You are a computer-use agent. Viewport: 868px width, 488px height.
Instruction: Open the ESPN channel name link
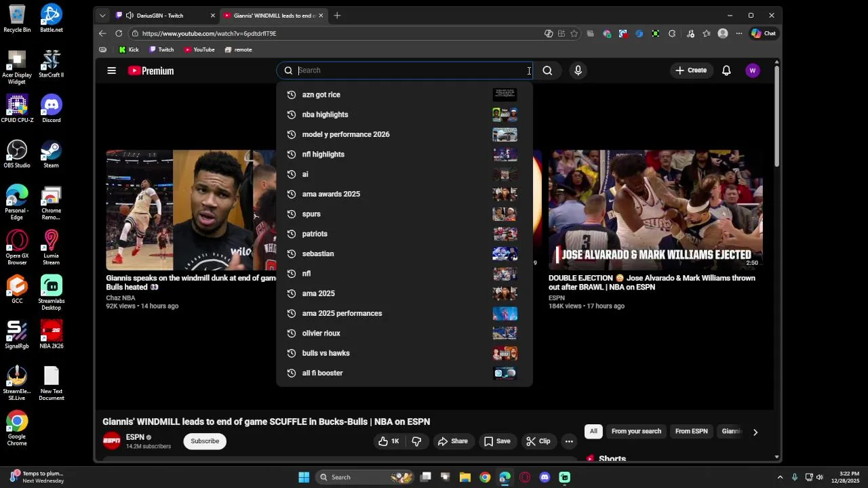135,437
